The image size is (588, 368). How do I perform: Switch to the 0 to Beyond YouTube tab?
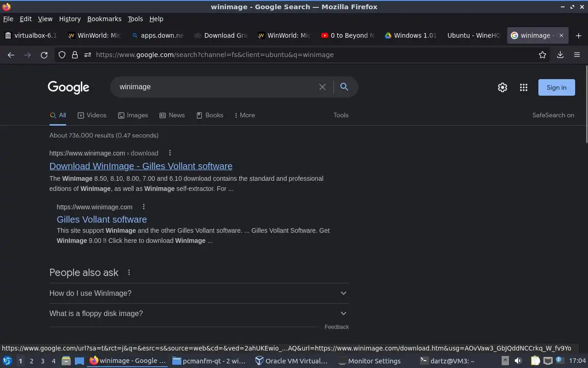point(347,35)
